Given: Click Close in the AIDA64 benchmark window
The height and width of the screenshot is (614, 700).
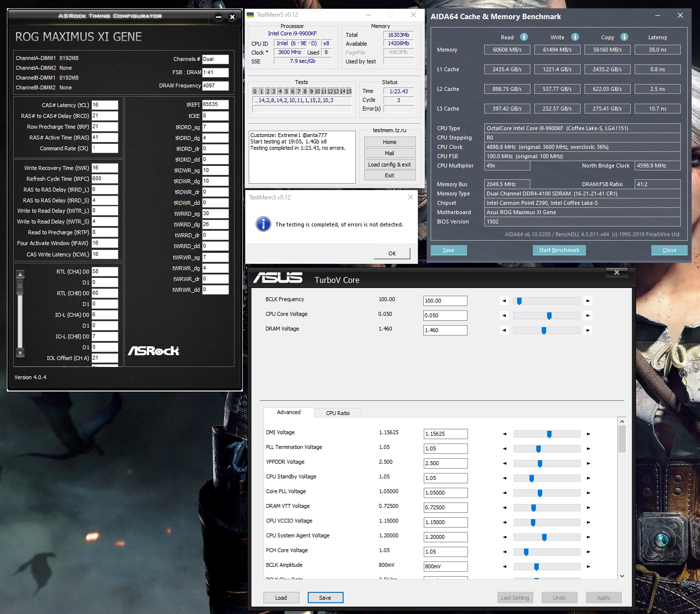Looking at the screenshot, I should [669, 250].
